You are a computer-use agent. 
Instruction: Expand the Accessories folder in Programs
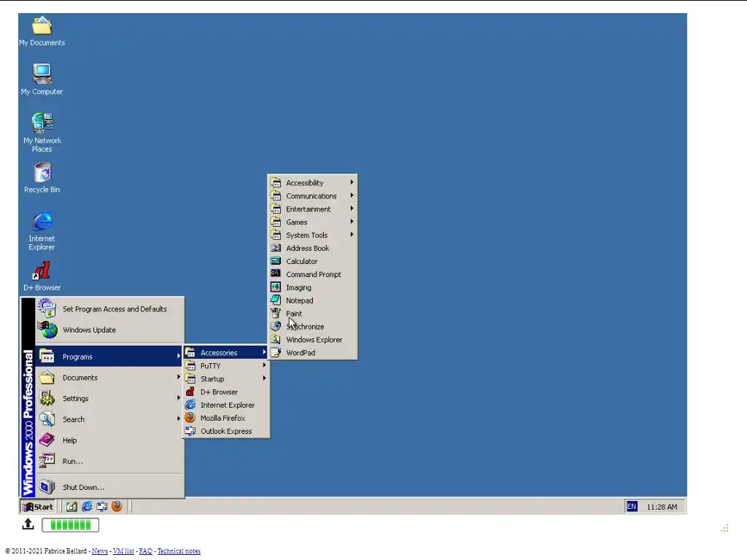click(x=226, y=353)
